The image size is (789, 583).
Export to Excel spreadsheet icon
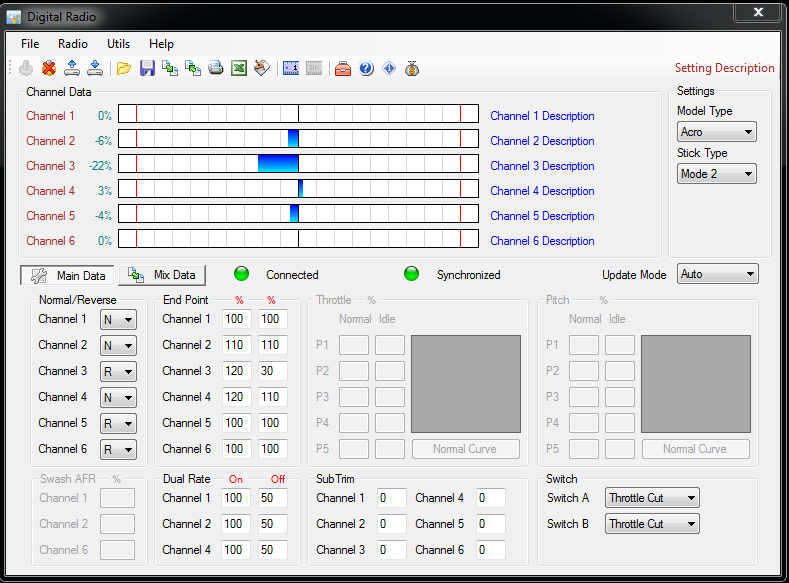click(x=239, y=68)
